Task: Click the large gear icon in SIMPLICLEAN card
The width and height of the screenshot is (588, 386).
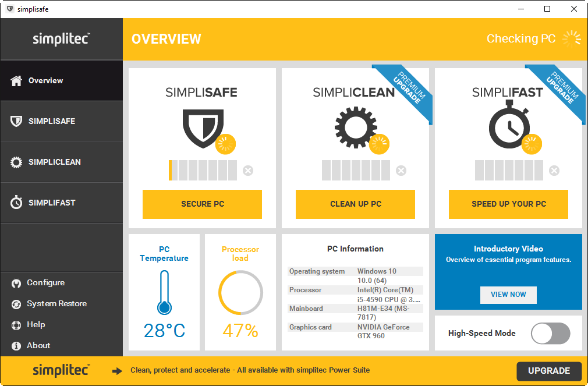Action: [x=356, y=127]
